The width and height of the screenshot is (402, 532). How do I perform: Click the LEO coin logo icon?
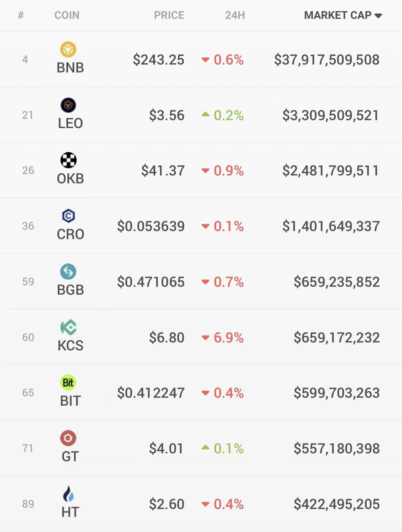point(68,105)
